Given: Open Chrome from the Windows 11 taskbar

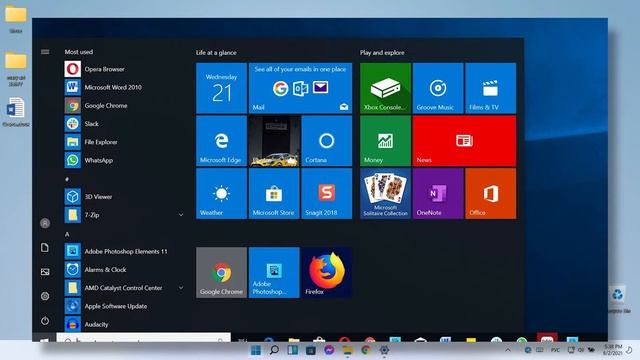Looking at the screenshot, I should point(366,350).
